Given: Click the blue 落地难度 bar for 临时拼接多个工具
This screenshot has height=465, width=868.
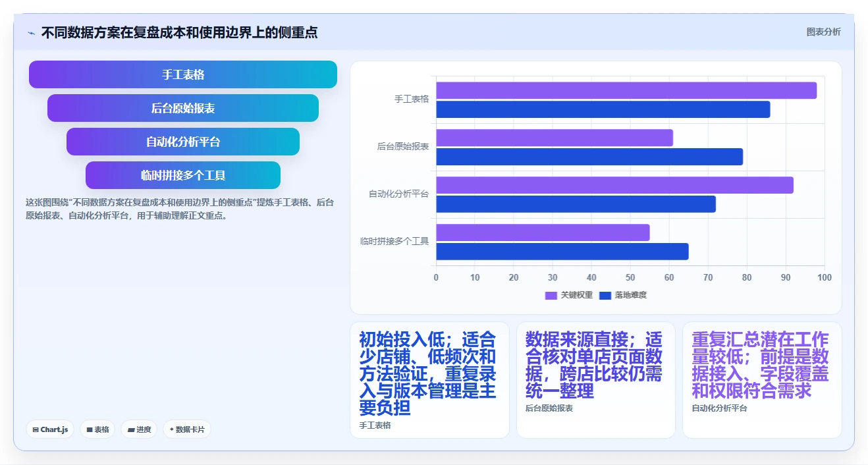Looking at the screenshot, I should (562, 252).
